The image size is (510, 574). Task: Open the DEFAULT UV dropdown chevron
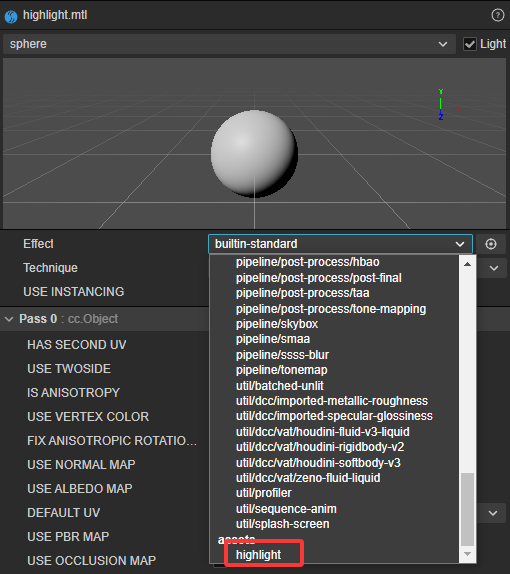493,513
